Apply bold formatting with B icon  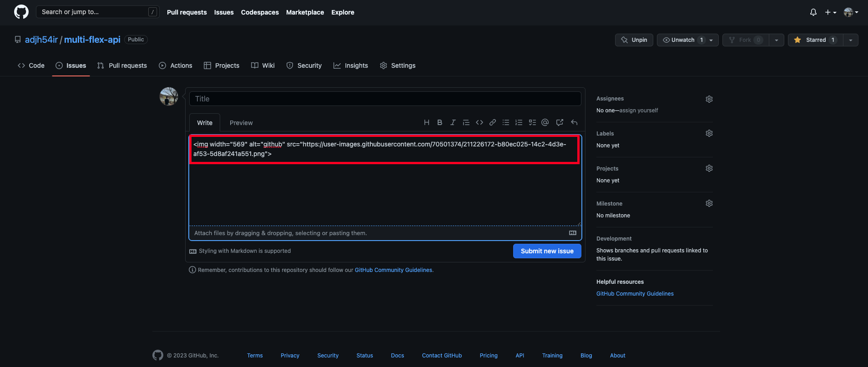[x=439, y=122]
